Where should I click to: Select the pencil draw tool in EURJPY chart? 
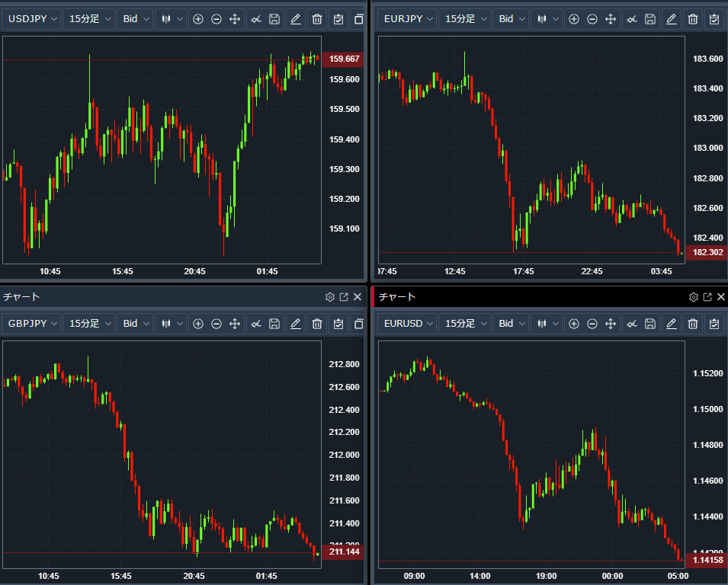[672, 19]
